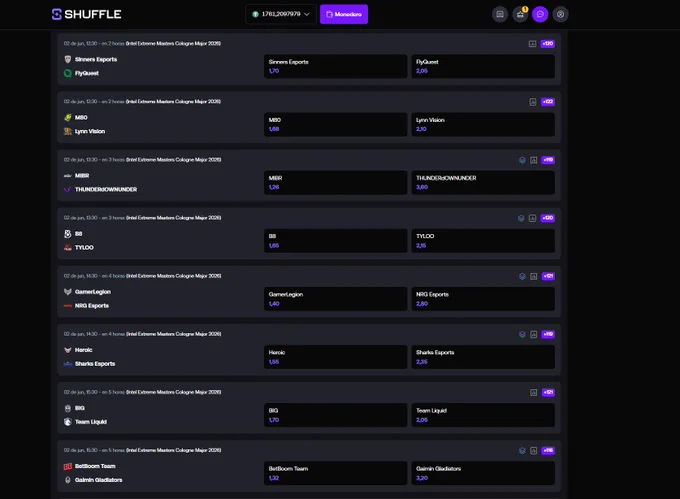Pick MIBR odds button
Image resolution: width=680 pixels, height=499 pixels.
[336, 183]
